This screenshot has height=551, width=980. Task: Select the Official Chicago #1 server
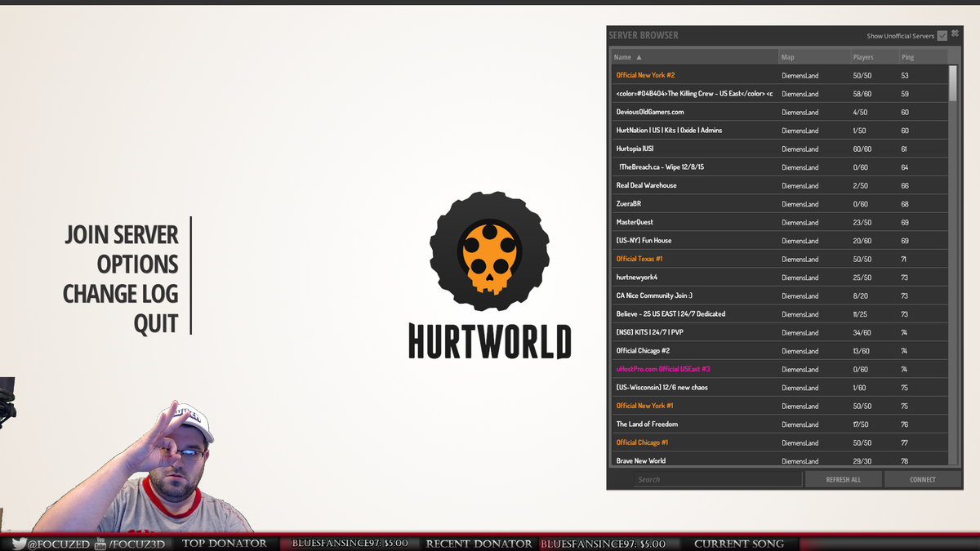(x=780, y=442)
